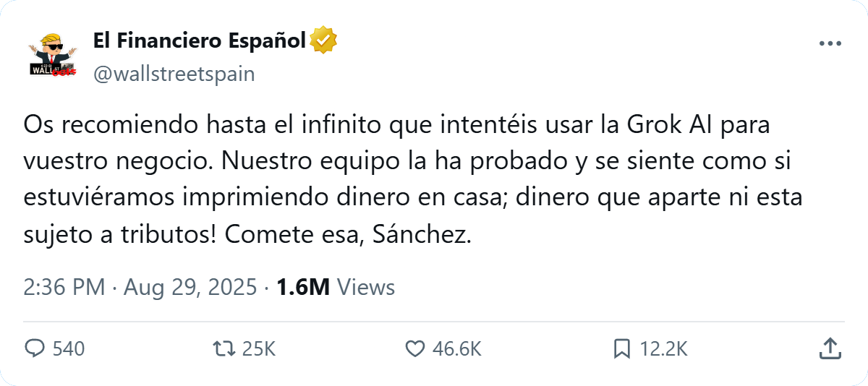
Task: Click the Aug 29, 2025 date
Action: (x=190, y=288)
